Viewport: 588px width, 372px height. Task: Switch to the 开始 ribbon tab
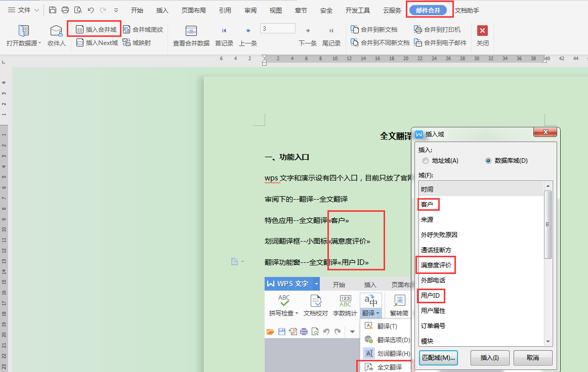pos(137,11)
